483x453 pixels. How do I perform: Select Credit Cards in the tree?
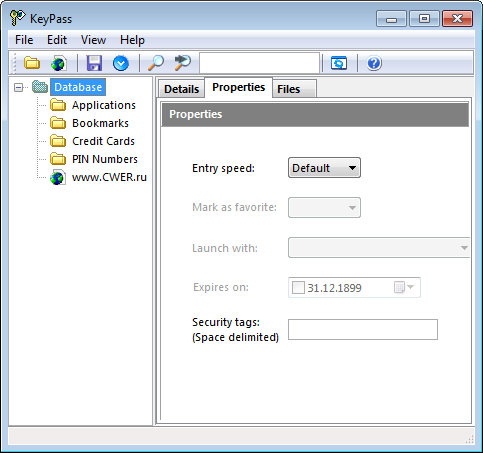103,141
